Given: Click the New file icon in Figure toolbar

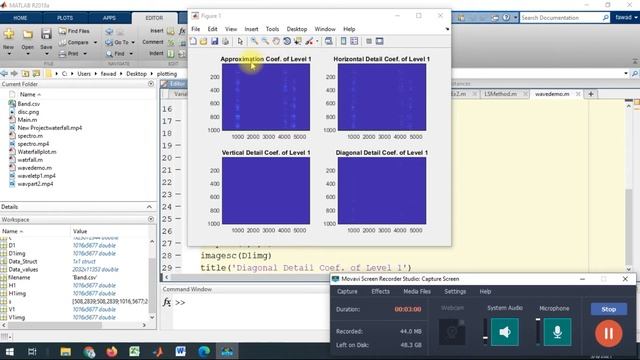Looking at the screenshot, I should 193,41.
